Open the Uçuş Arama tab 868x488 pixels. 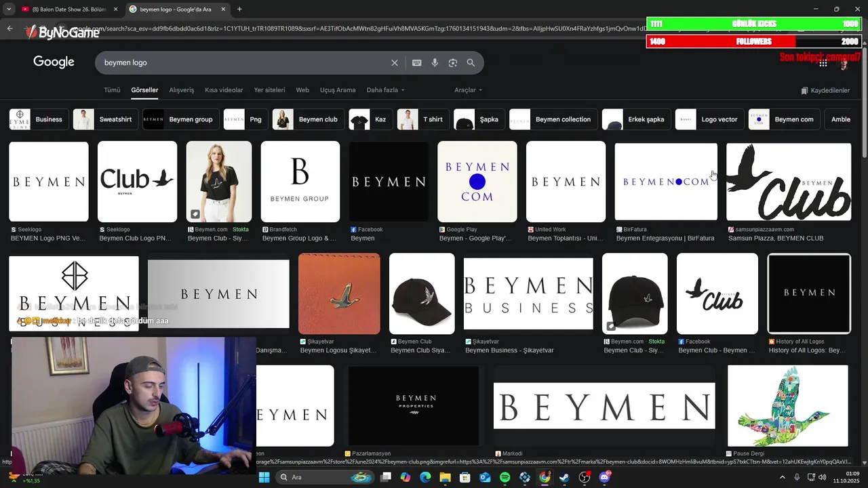pyautogui.click(x=338, y=90)
